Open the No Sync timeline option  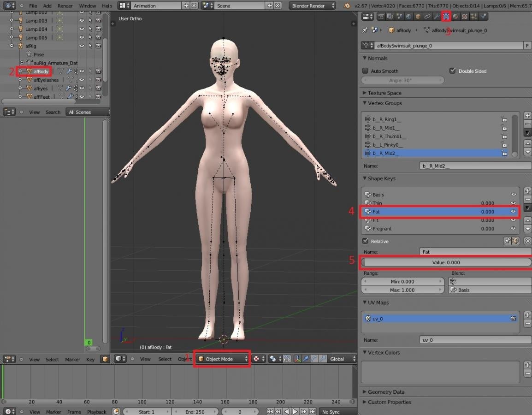[x=337, y=412]
